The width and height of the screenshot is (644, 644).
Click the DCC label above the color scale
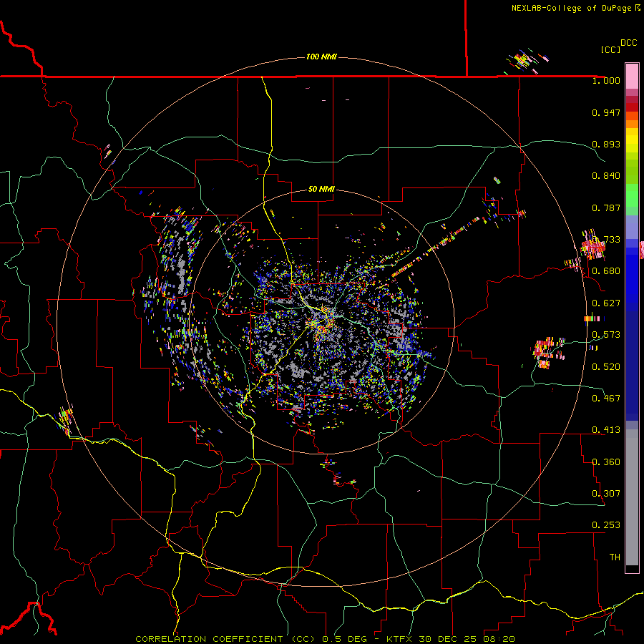pos(628,43)
